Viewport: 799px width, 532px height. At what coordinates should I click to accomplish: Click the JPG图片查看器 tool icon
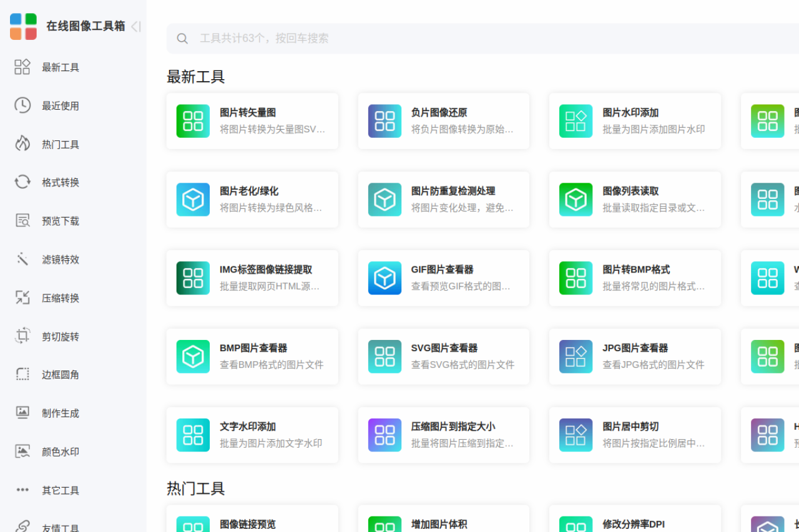[x=576, y=357]
